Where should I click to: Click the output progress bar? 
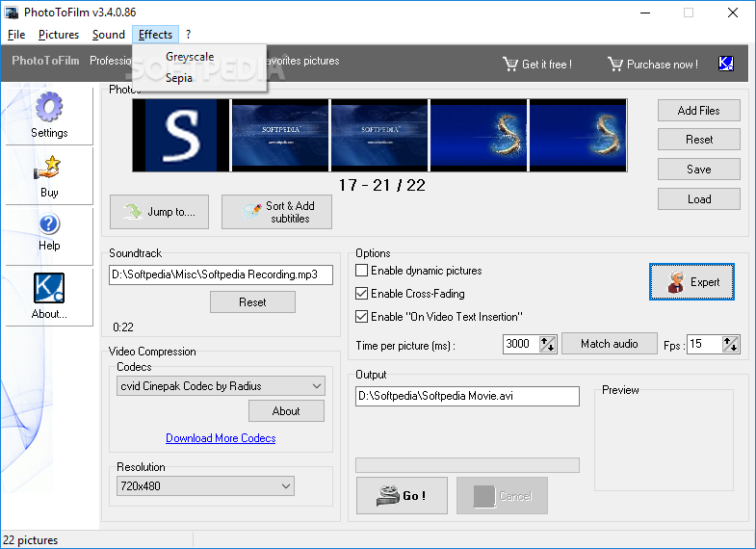click(x=467, y=465)
